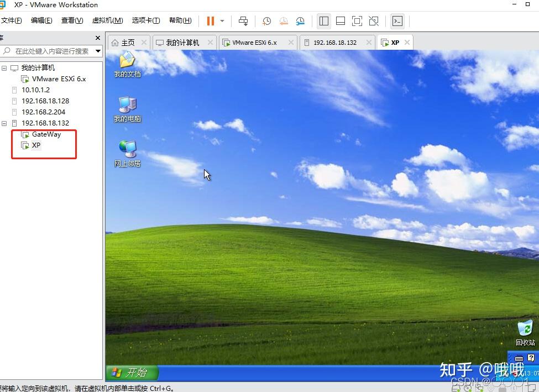Open the 查看(V) menu
The height and width of the screenshot is (392, 539).
(x=72, y=20)
